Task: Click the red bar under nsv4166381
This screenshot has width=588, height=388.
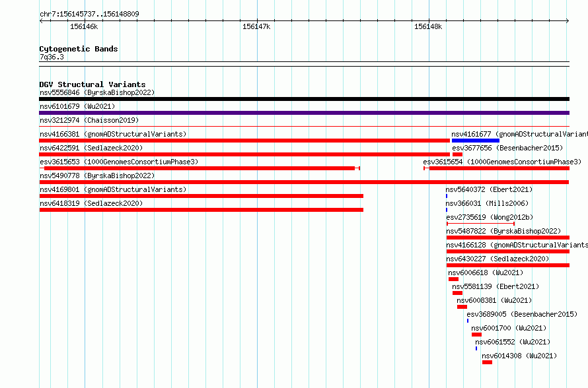Action: coord(244,141)
